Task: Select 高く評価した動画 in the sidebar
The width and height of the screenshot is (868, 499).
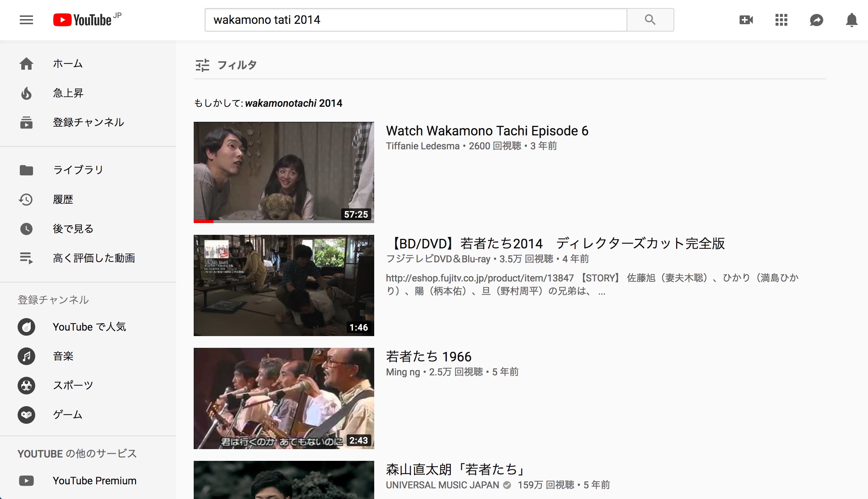Action: point(94,258)
